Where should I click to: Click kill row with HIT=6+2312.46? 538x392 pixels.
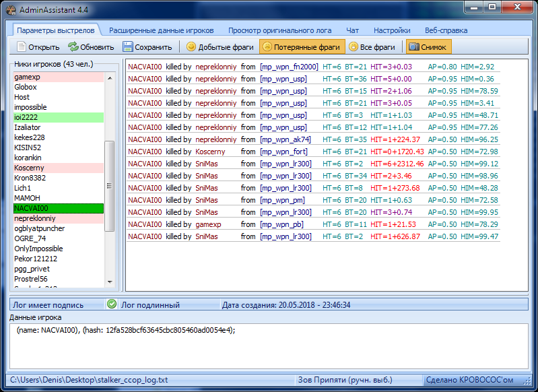[313, 164]
